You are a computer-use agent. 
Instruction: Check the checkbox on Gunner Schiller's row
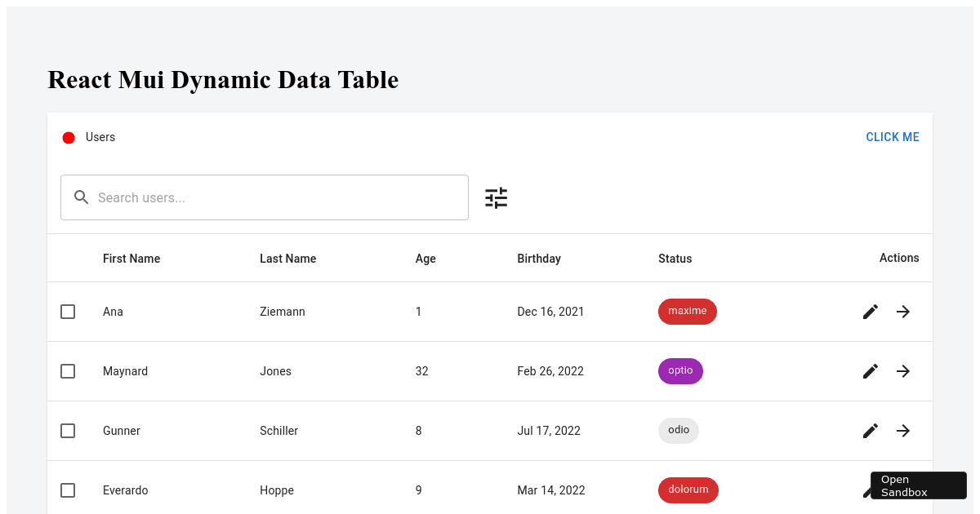[68, 430]
